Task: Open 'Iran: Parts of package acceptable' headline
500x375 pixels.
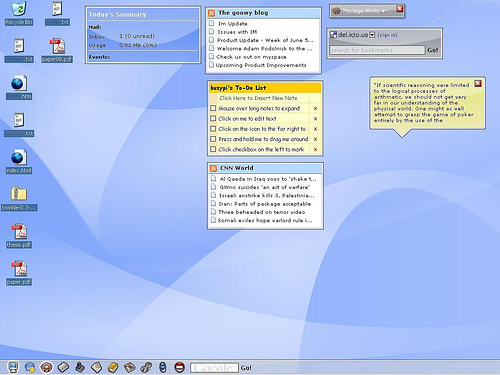Action: pos(265,204)
